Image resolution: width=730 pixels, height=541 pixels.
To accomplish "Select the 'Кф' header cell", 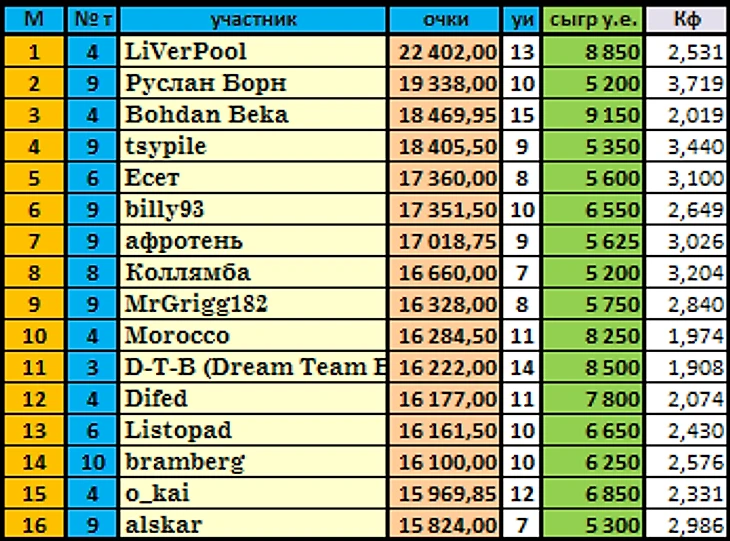I will click(685, 20).
